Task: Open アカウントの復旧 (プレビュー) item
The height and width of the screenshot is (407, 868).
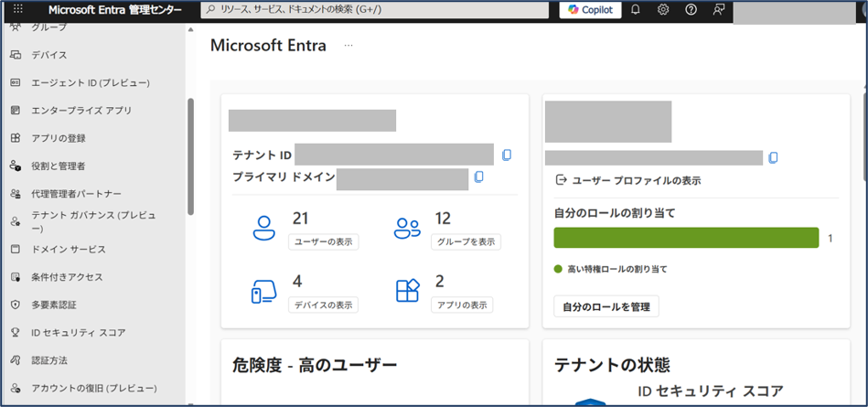Action: pyautogui.click(x=93, y=388)
